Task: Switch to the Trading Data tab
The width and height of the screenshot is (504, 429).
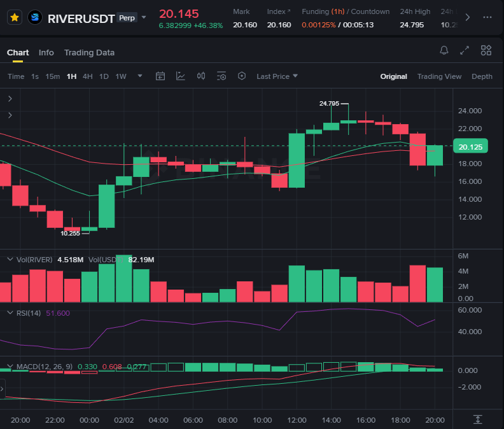Action: click(89, 52)
